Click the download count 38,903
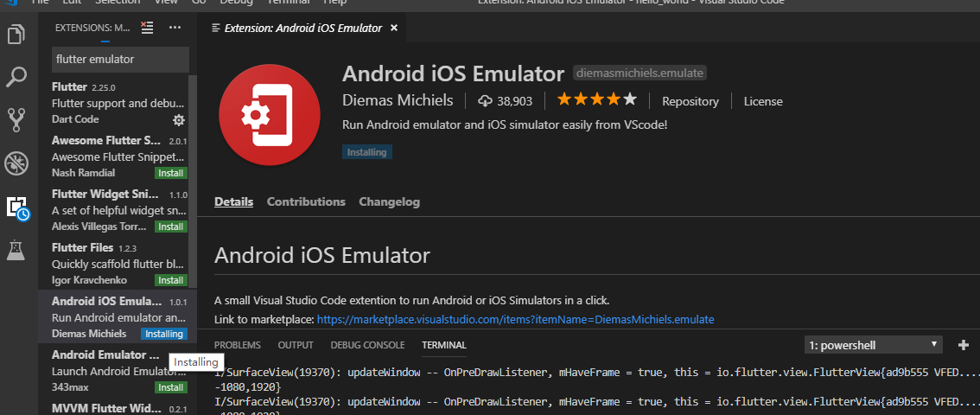Screen dimensions: 980x415 coord(506,101)
